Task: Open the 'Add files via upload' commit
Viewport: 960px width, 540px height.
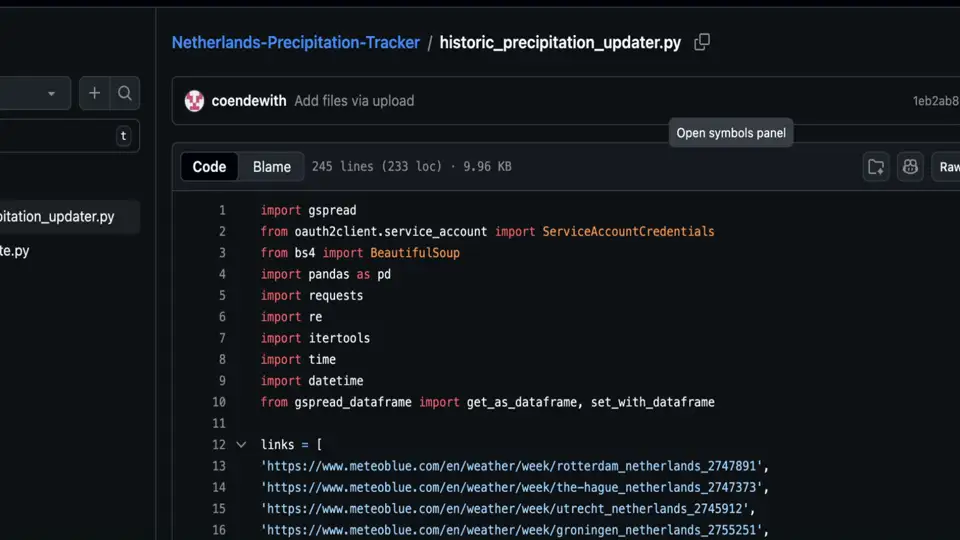Action: point(354,101)
